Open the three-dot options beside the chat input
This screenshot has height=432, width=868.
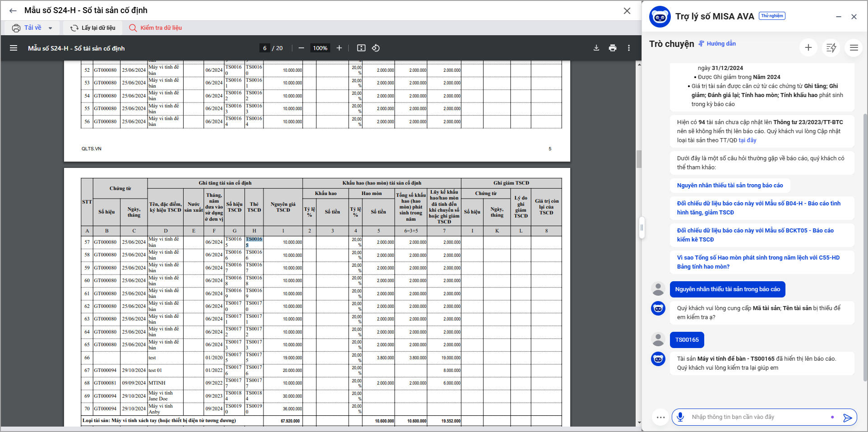point(660,417)
